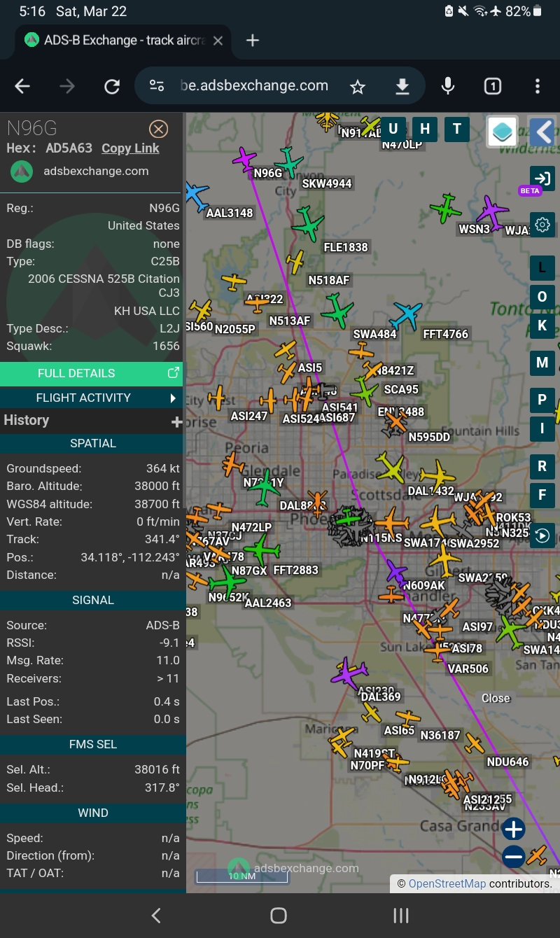Open the browser tab switcher
The width and height of the screenshot is (560, 938).
pyautogui.click(x=493, y=86)
